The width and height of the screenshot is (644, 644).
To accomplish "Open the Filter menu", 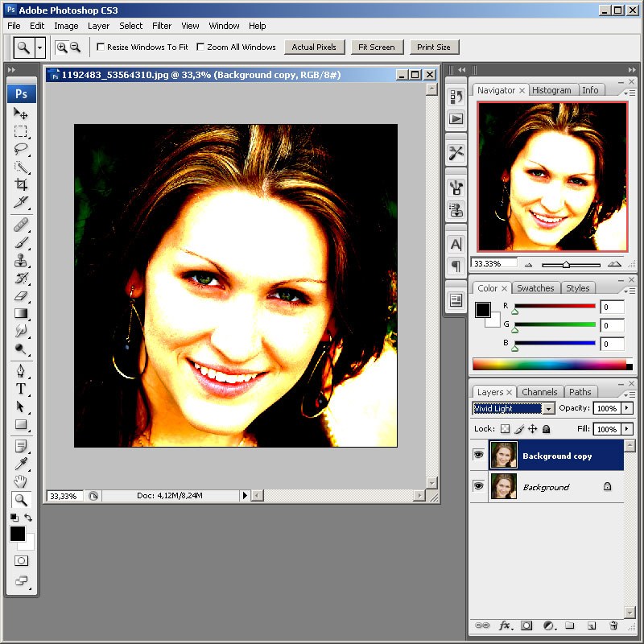I will coord(162,26).
